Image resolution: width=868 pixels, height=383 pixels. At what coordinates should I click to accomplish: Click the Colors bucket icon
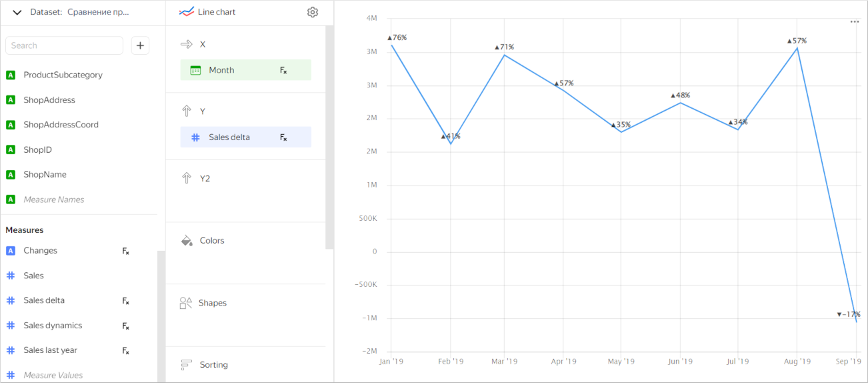pos(187,240)
